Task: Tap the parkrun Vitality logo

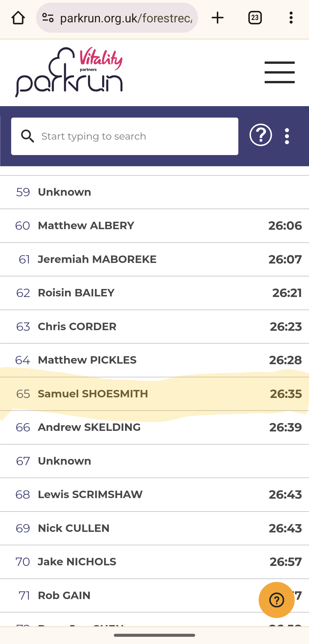Action: coord(69,72)
